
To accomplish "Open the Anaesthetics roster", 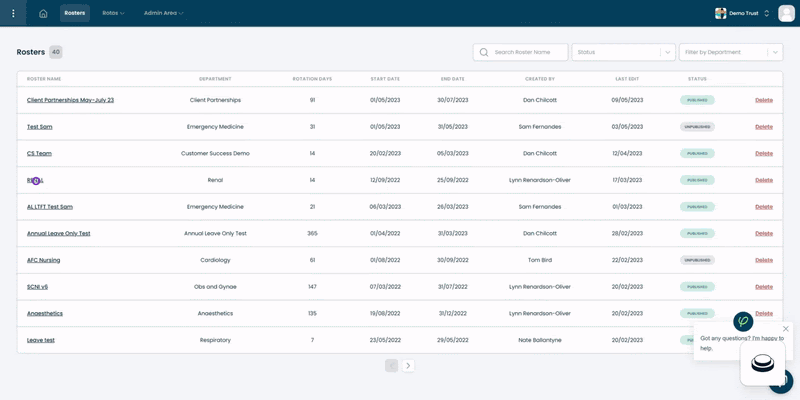I will (x=45, y=313).
